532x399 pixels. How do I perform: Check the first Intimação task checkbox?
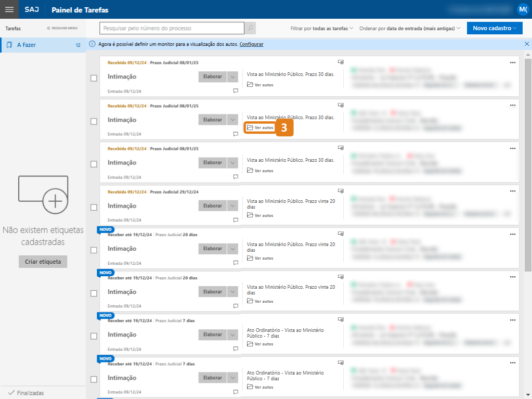[x=94, y=78]
